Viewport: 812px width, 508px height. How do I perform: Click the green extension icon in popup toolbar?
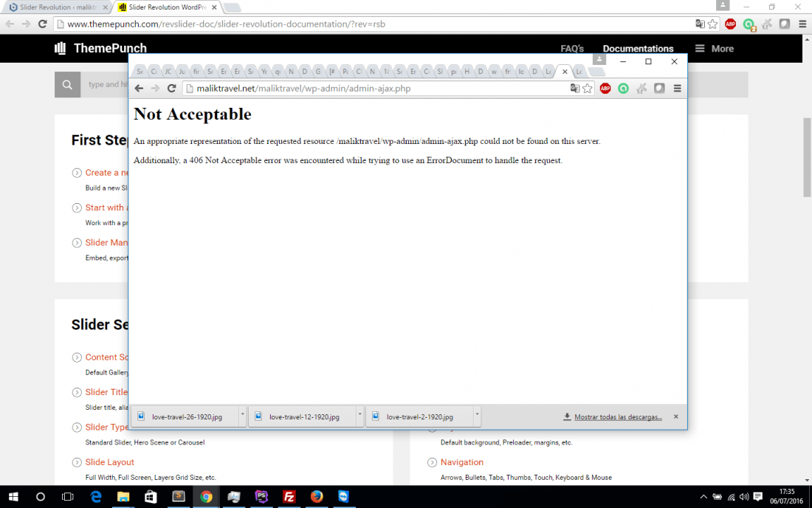[623, 89]
